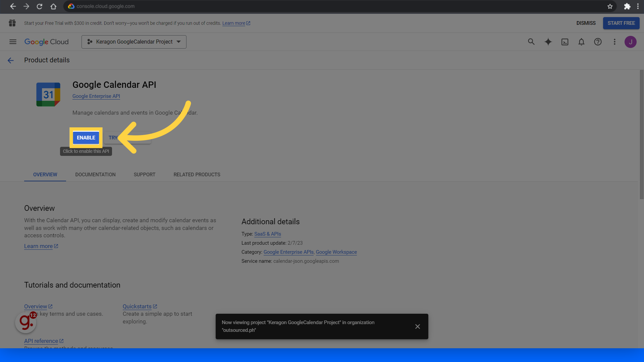Click the service name calendar-json.googleapis.com text
The image size is (644, 362).
[306, 261]
